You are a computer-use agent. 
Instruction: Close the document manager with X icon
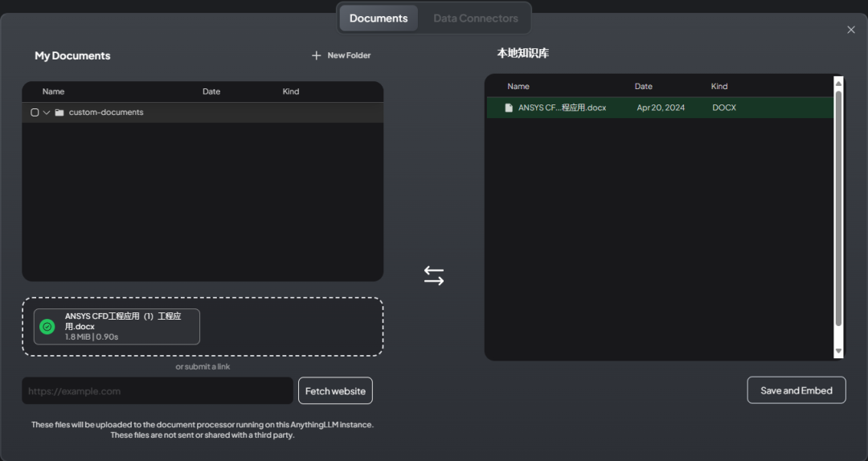[851, 30]
